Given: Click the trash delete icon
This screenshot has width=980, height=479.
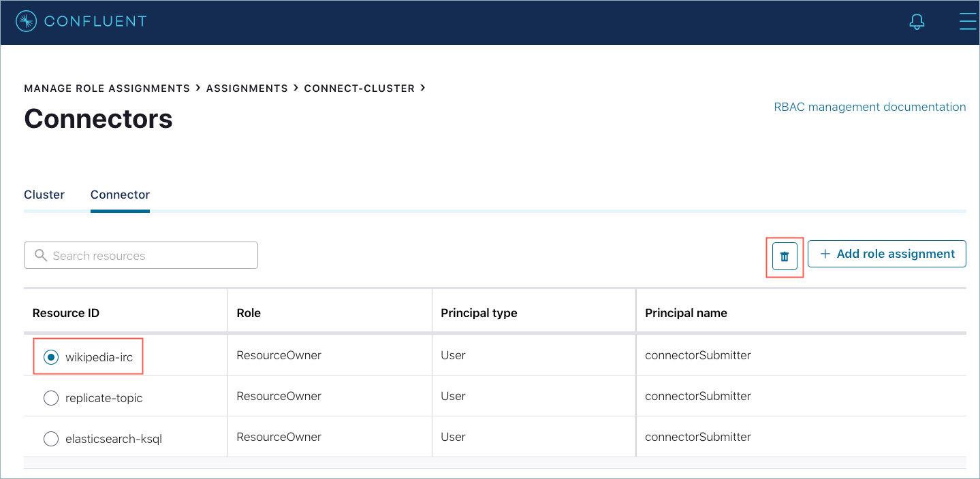Looking at the screenshot, I should [785, 257].
